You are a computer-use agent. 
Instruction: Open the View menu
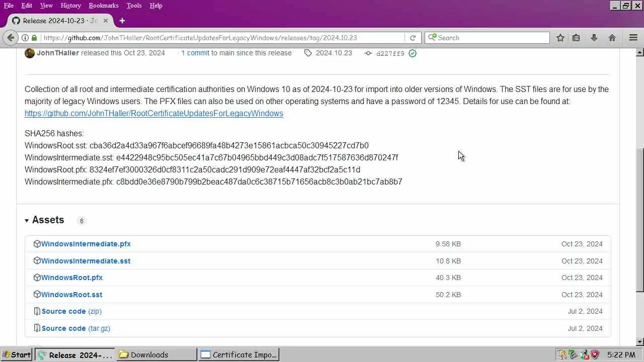point(46,6)
